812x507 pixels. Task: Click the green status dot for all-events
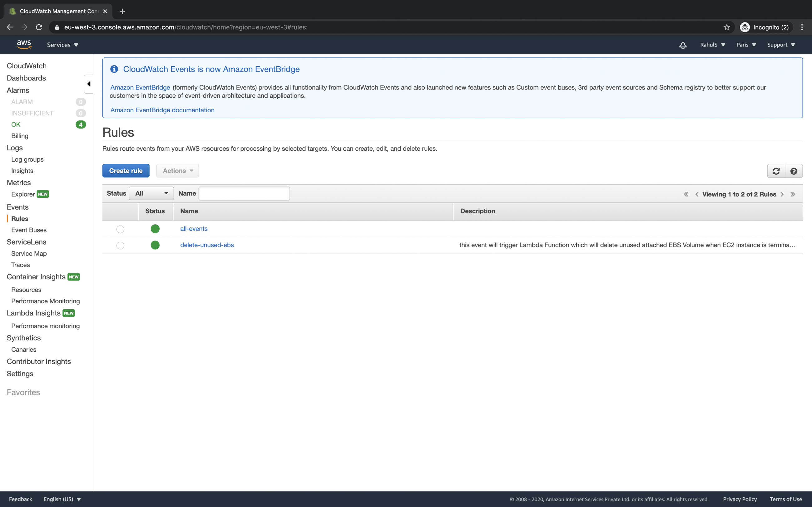tap(155, 229)
